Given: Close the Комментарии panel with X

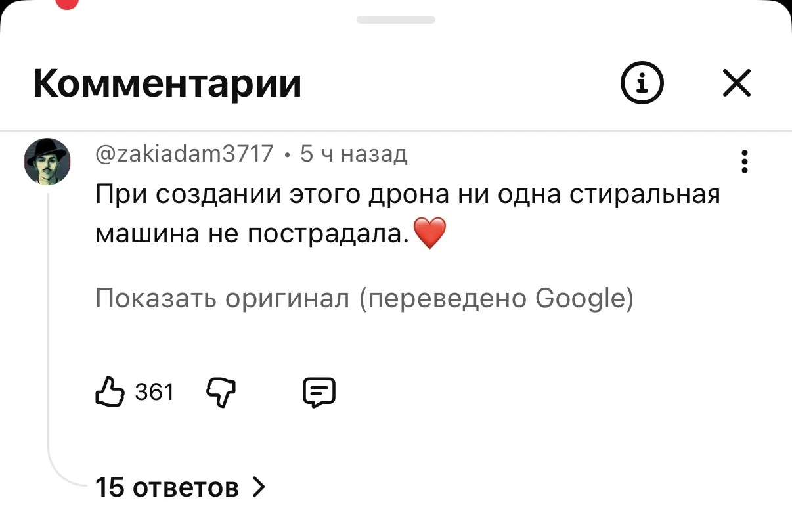Looking at the screenshot, I should click(737, 83).
